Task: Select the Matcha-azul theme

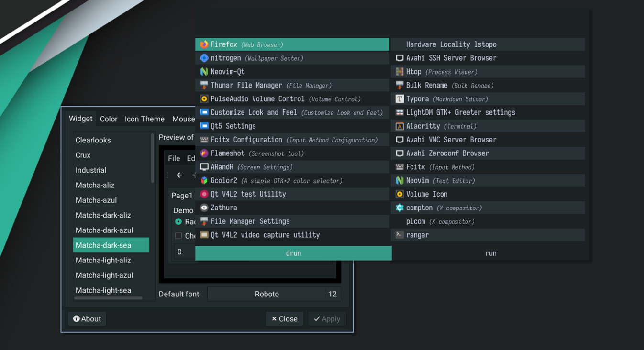Action: pyautogui.click(x=111, y=200)
